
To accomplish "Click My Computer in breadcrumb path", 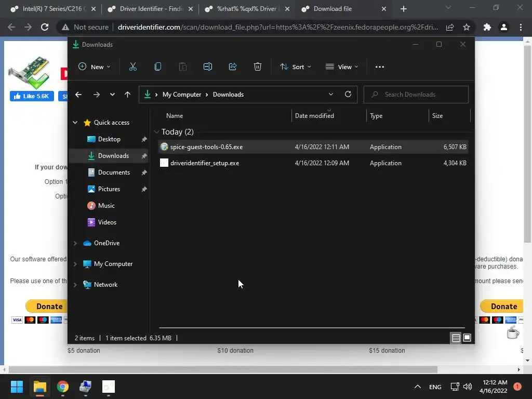I will [182, 95].
